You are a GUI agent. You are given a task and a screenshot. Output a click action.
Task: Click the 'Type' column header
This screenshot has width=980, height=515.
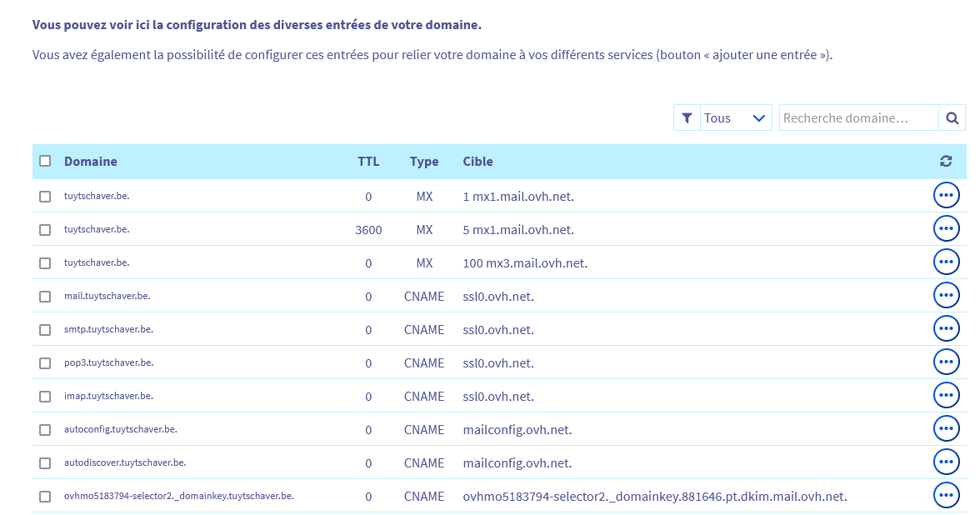(x=423, y=162)
